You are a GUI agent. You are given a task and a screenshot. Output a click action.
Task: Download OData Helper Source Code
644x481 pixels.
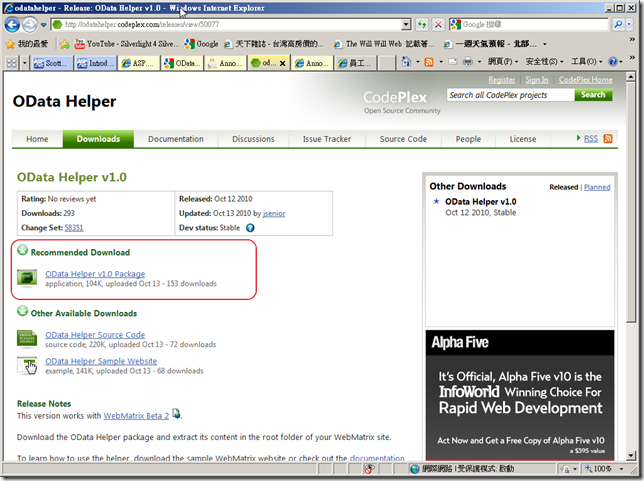[95, 335]
